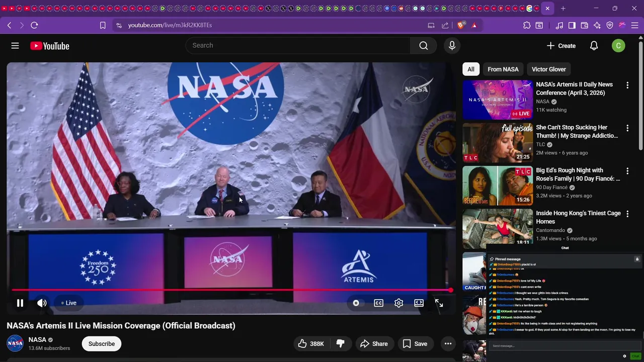
Task: Reload the page
Action: (34, 25)
